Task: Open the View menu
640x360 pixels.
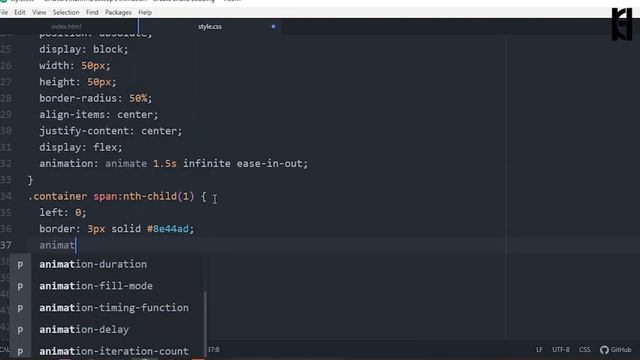Action: click(39, 12)
